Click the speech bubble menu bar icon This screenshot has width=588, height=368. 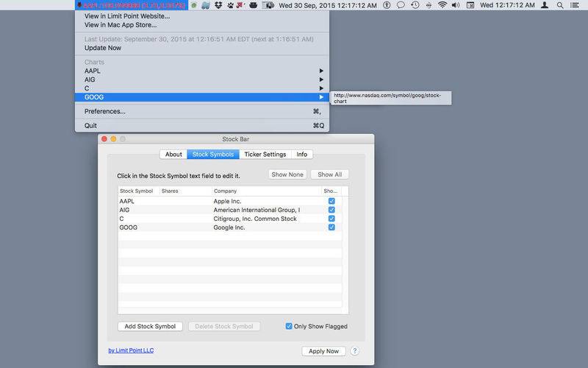pyautogui.click(x=401, y=5)
